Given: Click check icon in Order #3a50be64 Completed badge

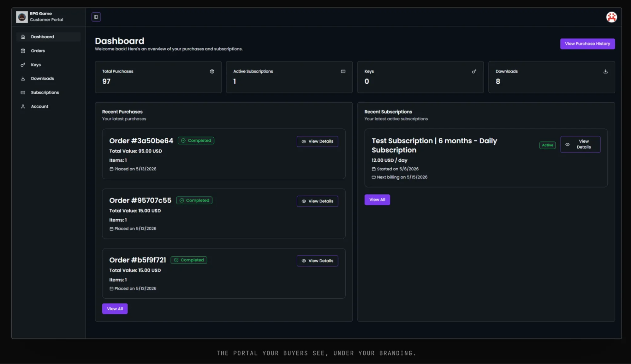Looking at the screenshot, I should (183, 140).
